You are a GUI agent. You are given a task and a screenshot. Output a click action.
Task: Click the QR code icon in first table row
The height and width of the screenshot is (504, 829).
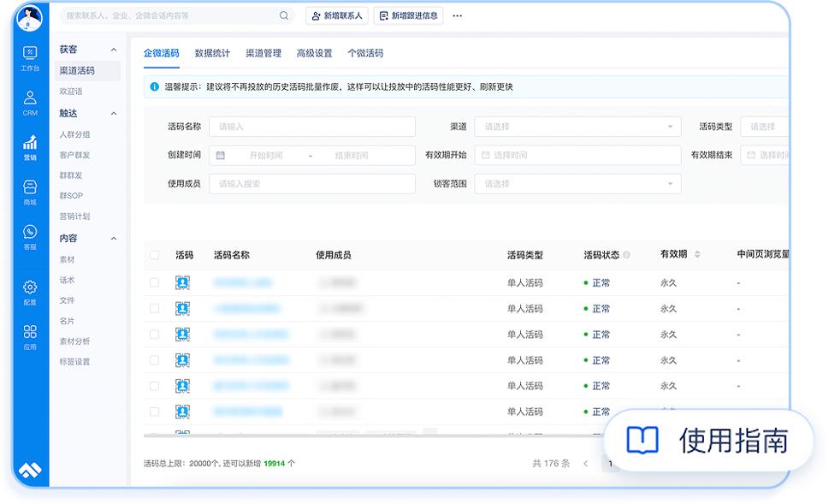tap(182, 282)
